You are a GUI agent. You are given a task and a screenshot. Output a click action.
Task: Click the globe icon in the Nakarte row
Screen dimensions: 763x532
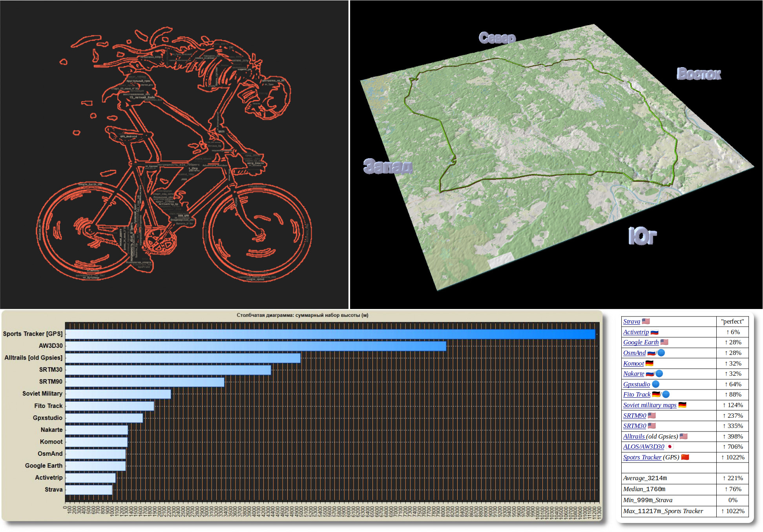point(659,373)
